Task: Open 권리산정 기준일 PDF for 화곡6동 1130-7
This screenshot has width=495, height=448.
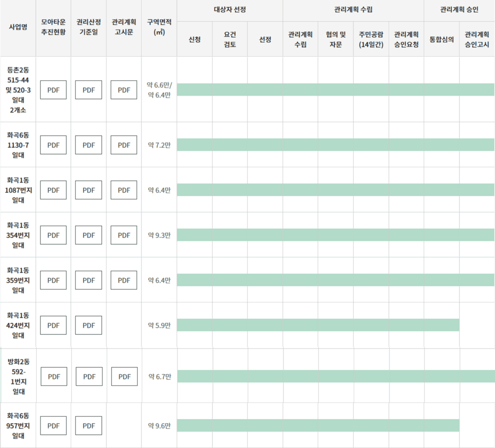Action: coord(88,145)
